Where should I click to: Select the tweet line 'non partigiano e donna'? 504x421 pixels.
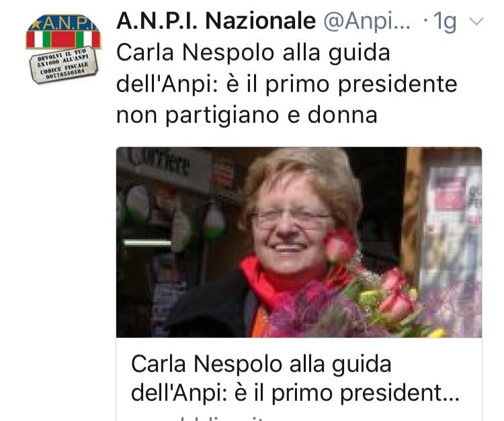(x=247, y=115)
